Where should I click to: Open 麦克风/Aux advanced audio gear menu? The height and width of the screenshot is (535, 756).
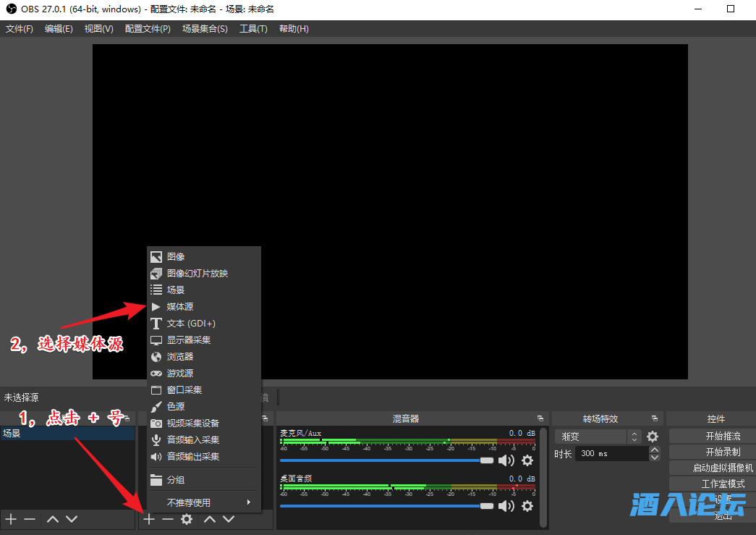click(527, 460)
